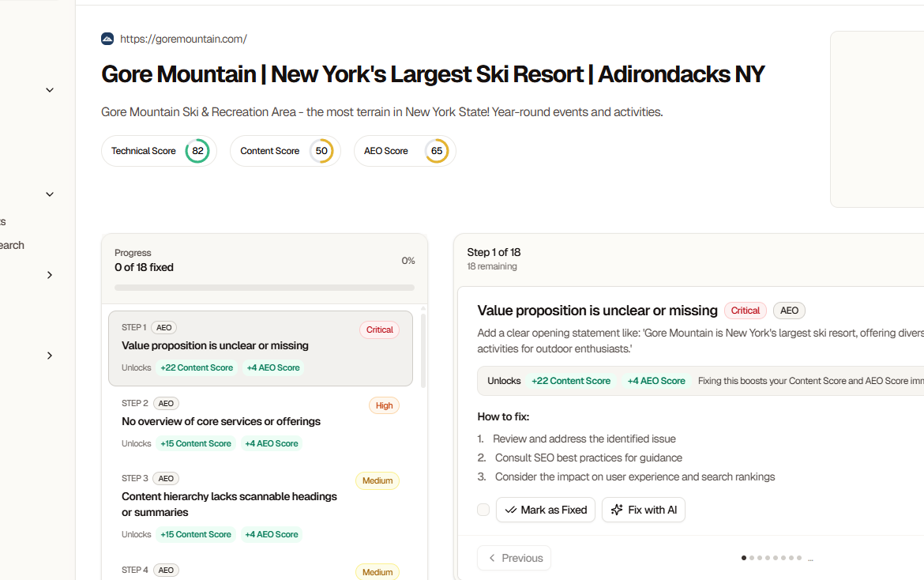The image size is (924, 580).
Task: Click the Medium badge on Step 4
Action: [377, 572]
